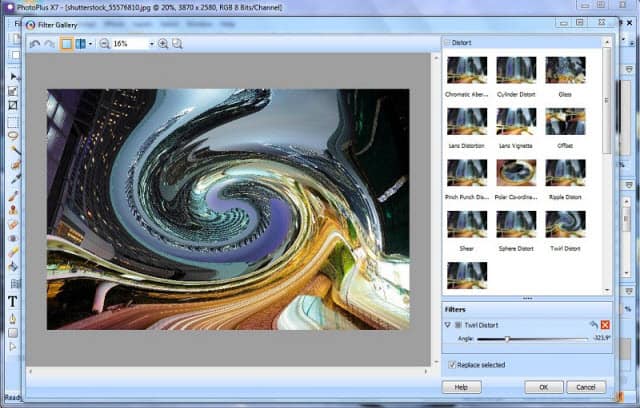Screen dimensions: 640x408
Task: Toggle the Twirl Distort filter enable box
Action: (458, 325)
